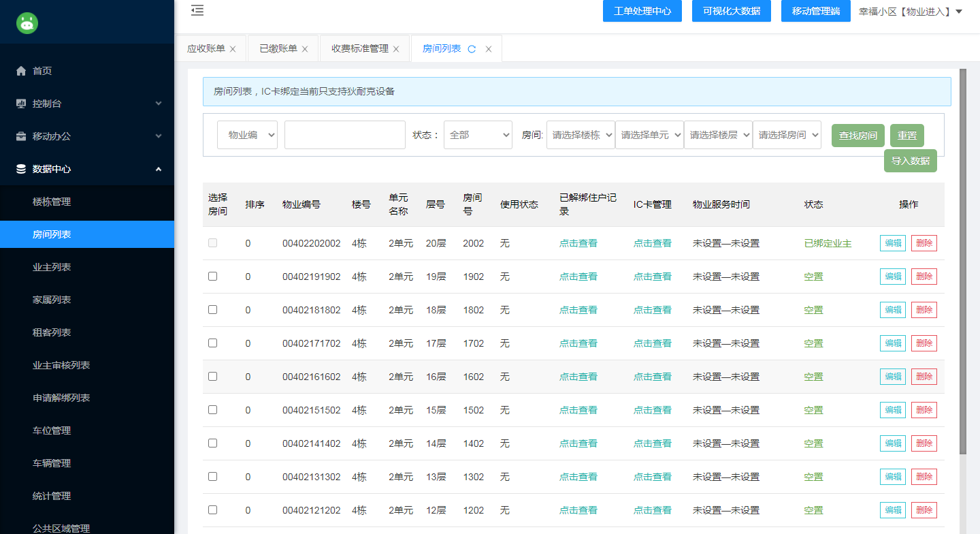Close the 应收账单 tab
Image resolution: width=980 pixels, height=534 pixels.
pos(233,49)
